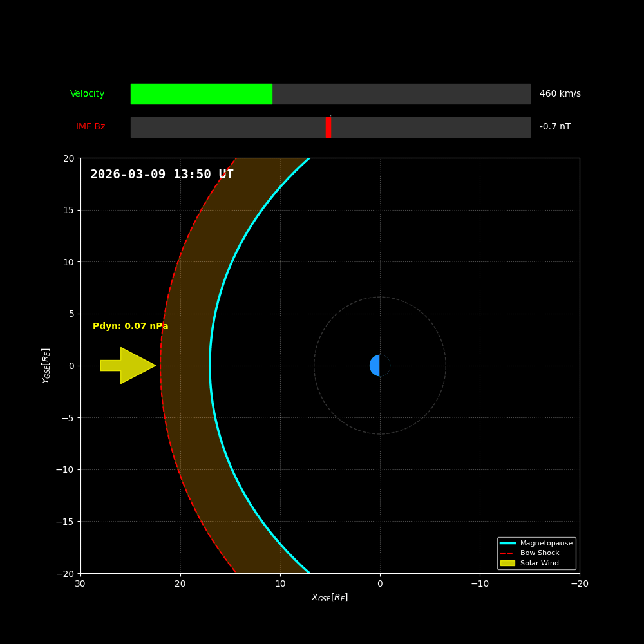The width and height of the screenshot is (644, 644).
Task: Select the 2026-03-09 13:50 UT timestamp
Action: 162,174
